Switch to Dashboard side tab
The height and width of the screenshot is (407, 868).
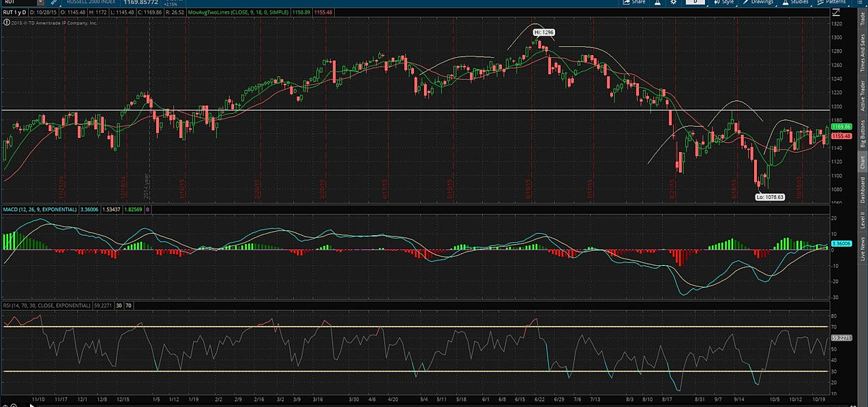(x=862, y=190)
